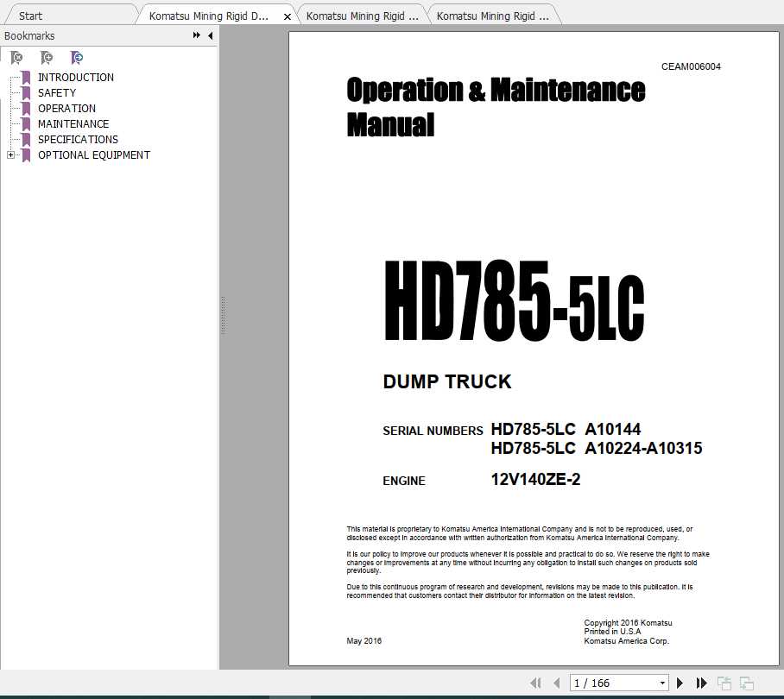Click the purple bookmark icon beside MAINTENANCE

26,124
